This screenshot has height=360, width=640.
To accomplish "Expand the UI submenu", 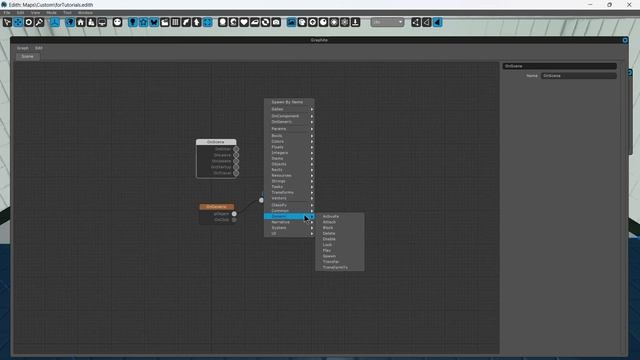I will tap(289, 233).
